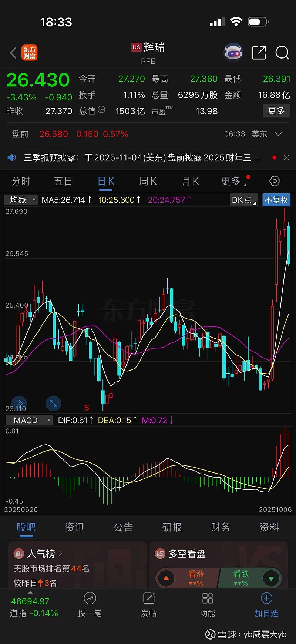Screen dimensions: 296x644
Task: Tap the tallest MACD red histogram bar
Action: (285, 453)
